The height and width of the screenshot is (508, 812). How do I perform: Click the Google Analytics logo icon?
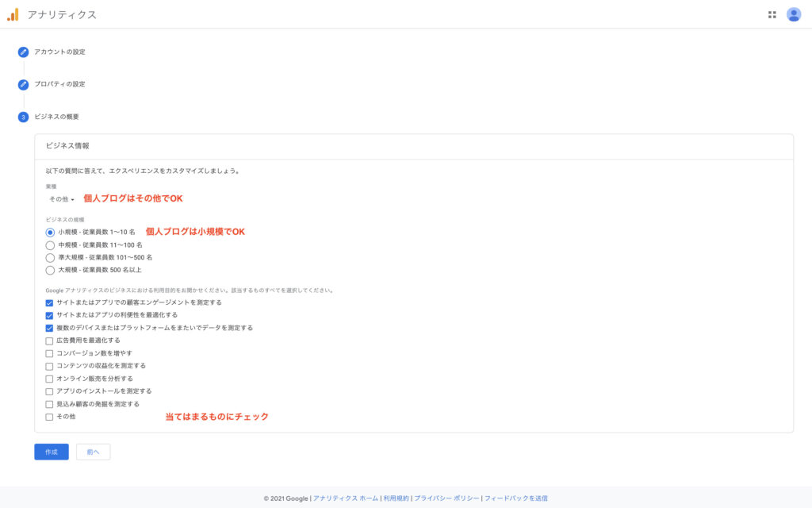coord(13,14)
